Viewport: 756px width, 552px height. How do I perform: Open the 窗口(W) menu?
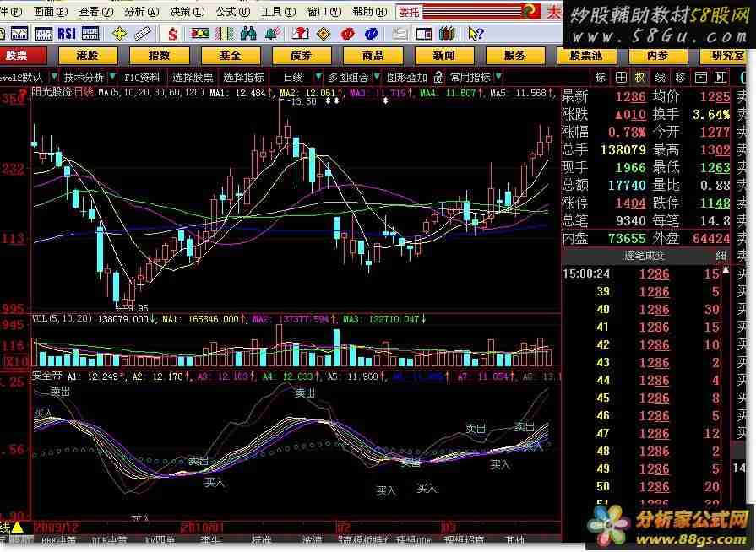[x=324, y=12]
